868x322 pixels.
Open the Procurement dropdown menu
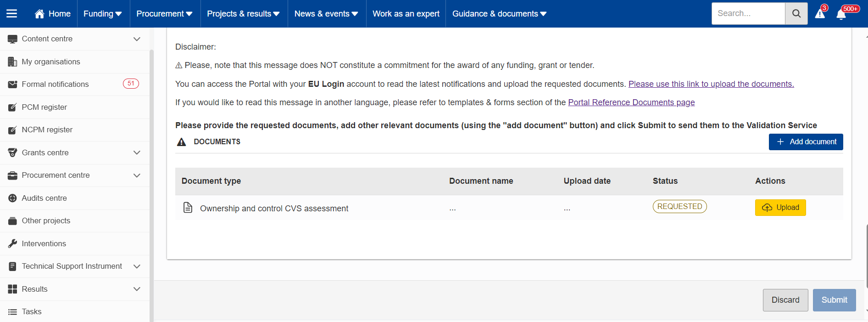pyautogui.click(x=164, y=14)
